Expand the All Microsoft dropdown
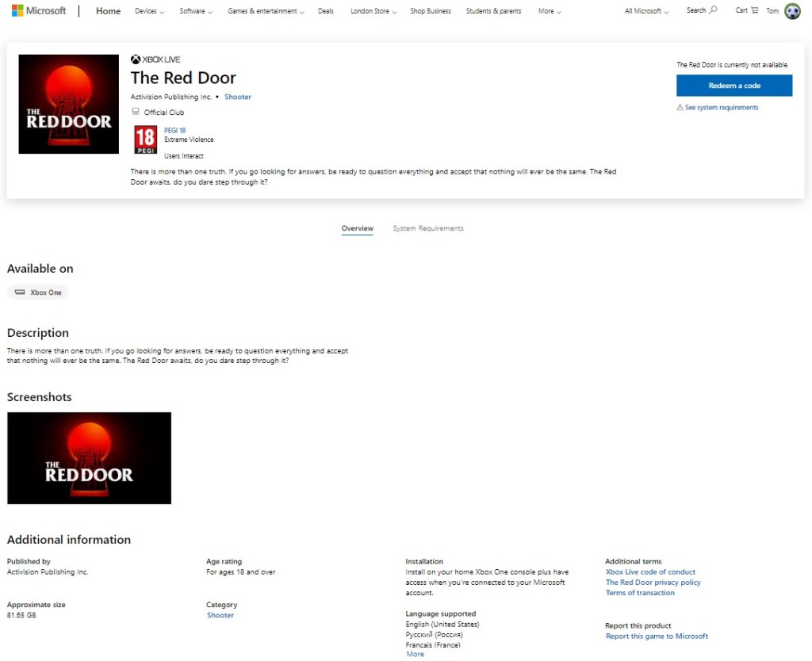812x661 pixels. [x=646, y=12]
